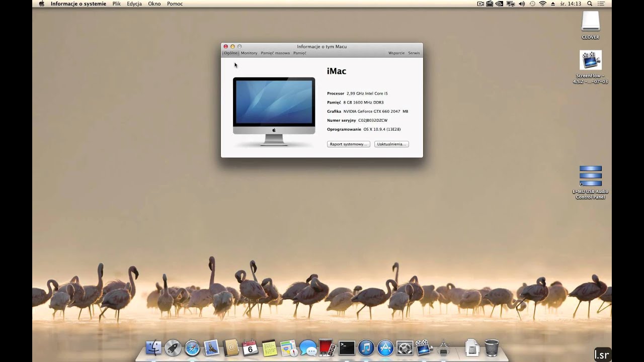This screenshot has width=644, height=362.
Task: Open Pomoc menu
Action: 175,4
